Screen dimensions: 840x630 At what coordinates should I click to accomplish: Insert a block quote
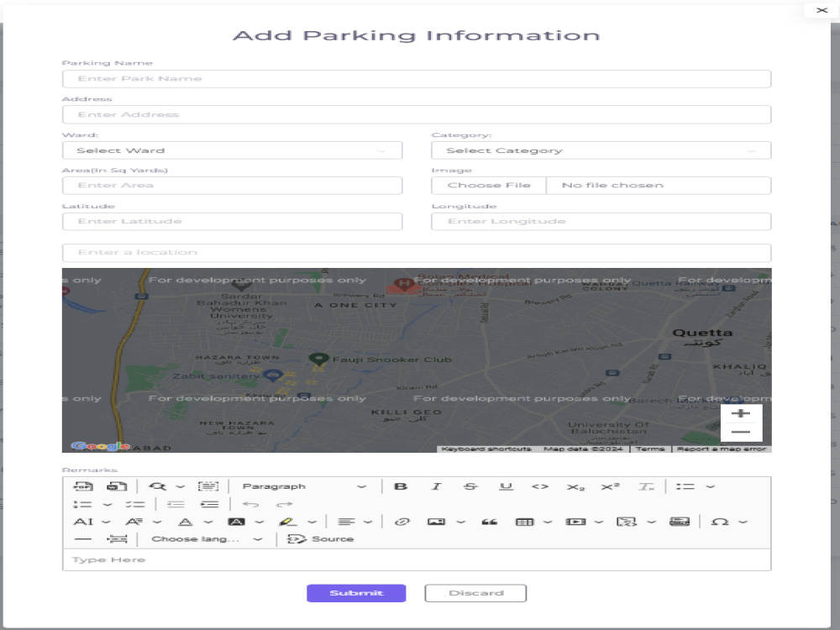click(x=489, y=522)
